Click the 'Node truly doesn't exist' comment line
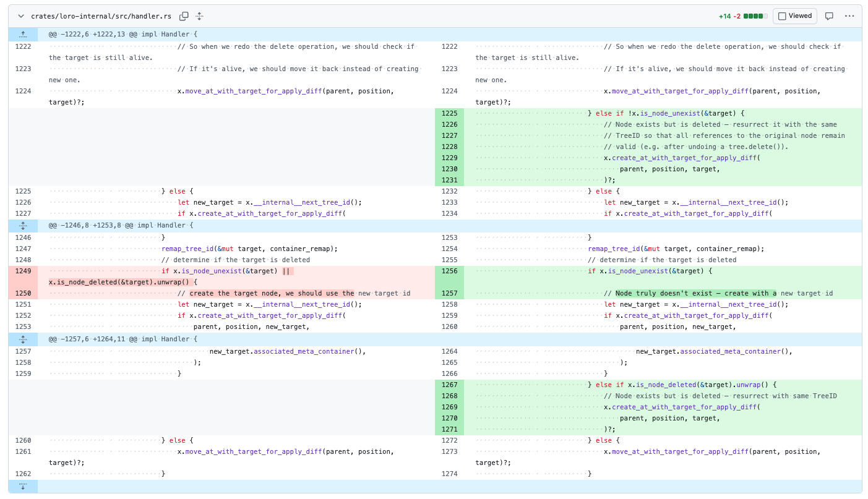Viewport: 868px width, 499px height. tap(718, 294)
